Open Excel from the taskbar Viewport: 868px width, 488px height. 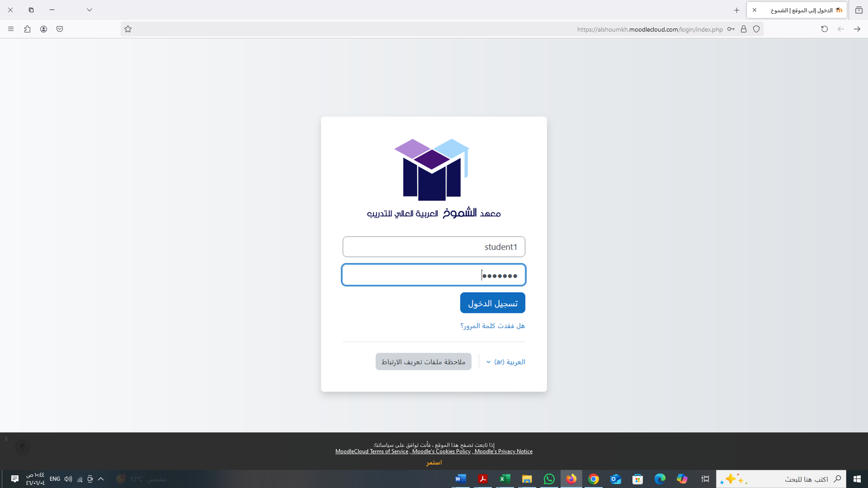click(505, 479)
